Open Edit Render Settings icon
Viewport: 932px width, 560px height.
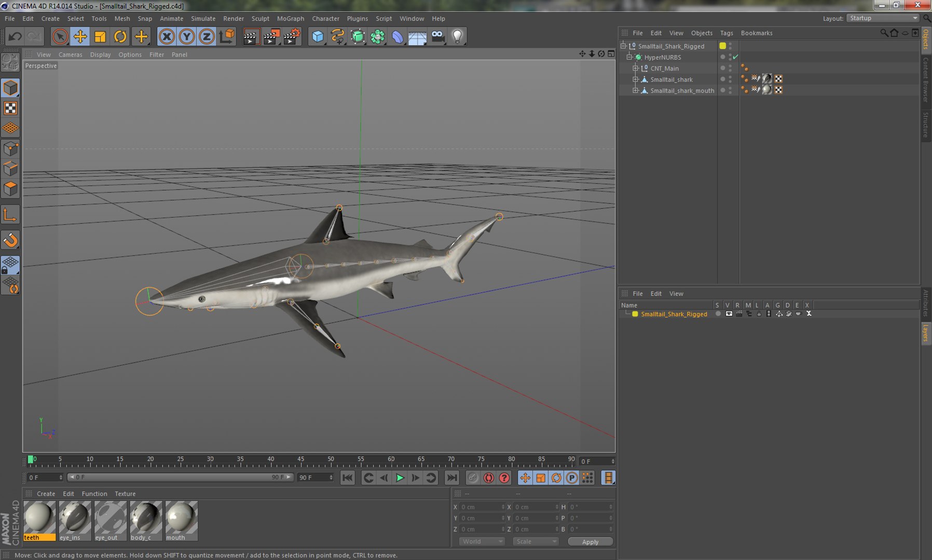(292, 36)
